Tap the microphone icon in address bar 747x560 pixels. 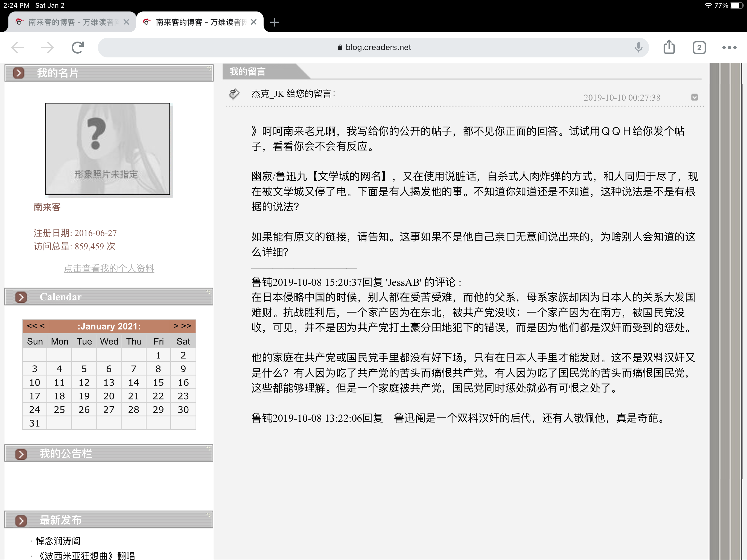[x=638, y=47]
